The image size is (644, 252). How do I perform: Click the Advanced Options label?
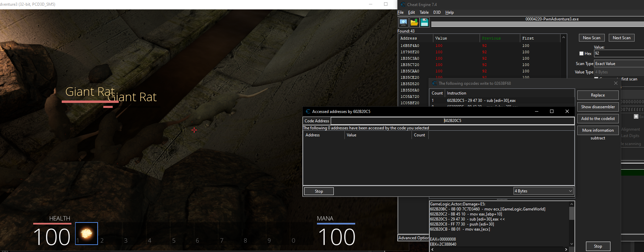[x=414, y=238]
